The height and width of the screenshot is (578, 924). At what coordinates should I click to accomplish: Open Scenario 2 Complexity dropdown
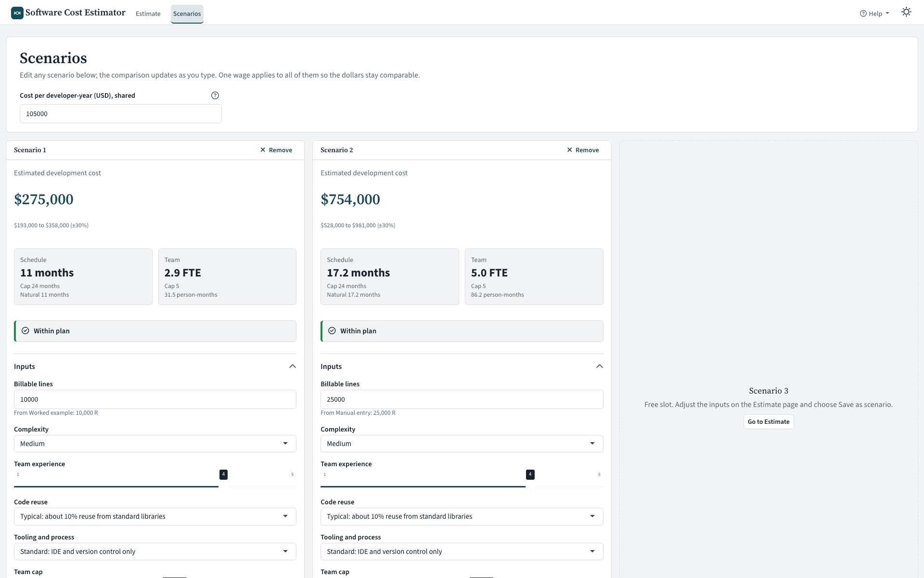462,444
